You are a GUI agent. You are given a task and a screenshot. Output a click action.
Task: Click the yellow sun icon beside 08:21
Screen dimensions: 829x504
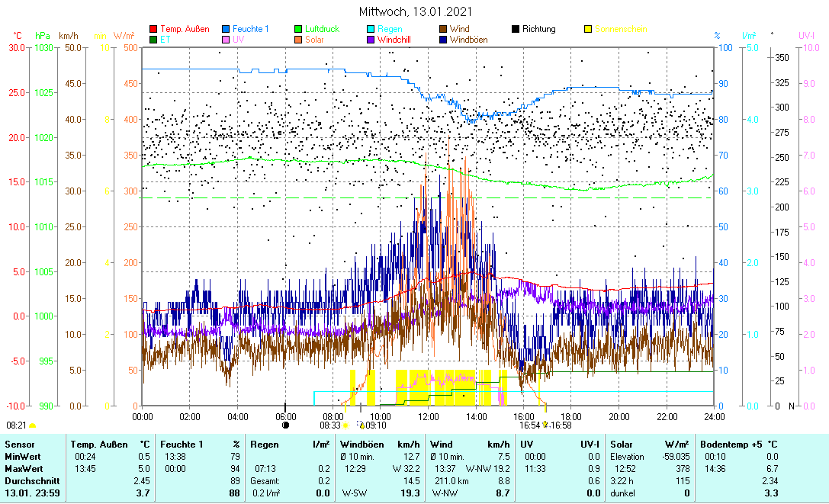(x=33, y=425)
